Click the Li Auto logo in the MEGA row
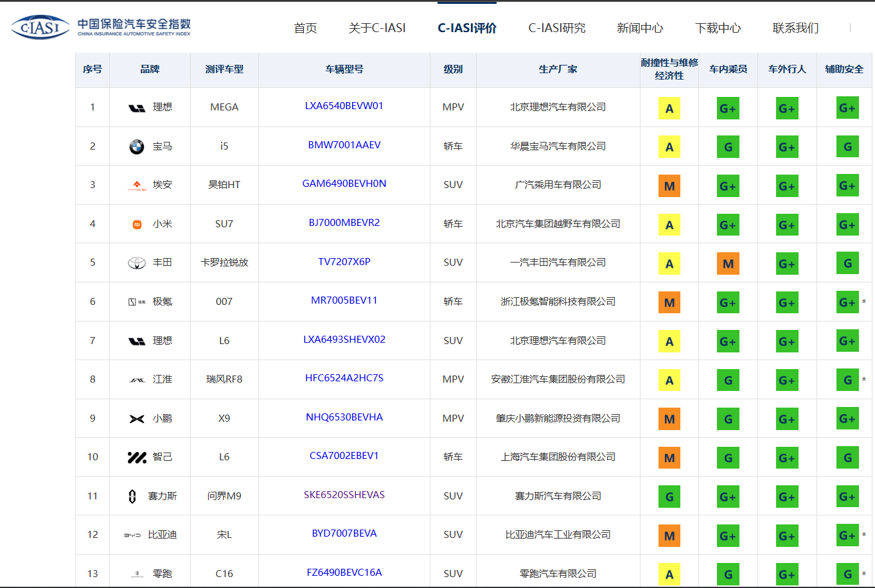The image size is (875, 588). point(137,108)
